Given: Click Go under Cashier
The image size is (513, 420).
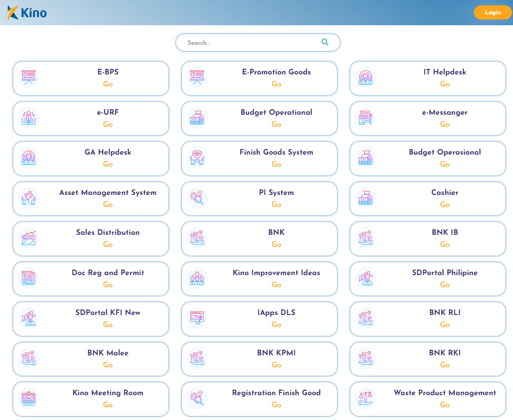Looking at the screenshot, I should (x=445, y=204).
